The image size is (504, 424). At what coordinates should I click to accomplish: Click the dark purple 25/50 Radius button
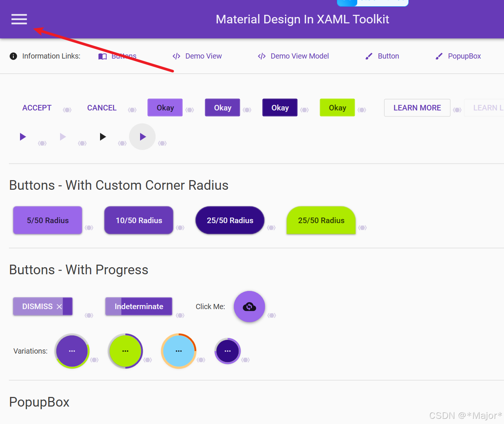pos(230,220)
